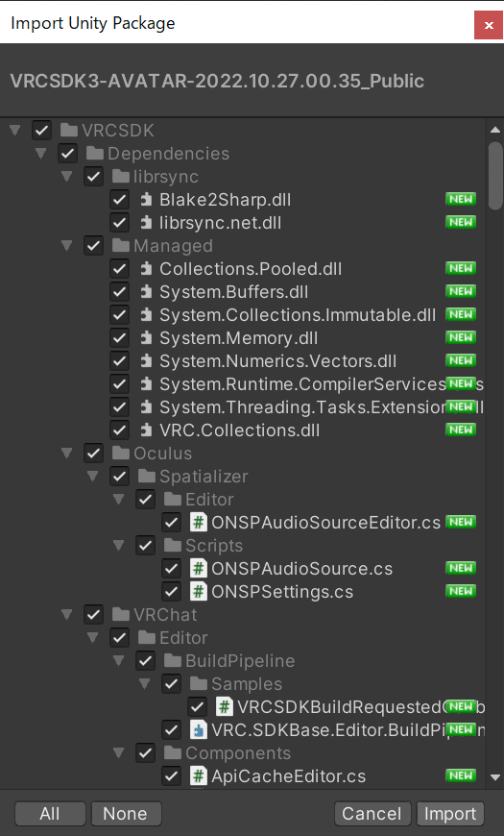Select the librsync.net.dll file name
Screen dimensions: 504x836
point(221,223)
